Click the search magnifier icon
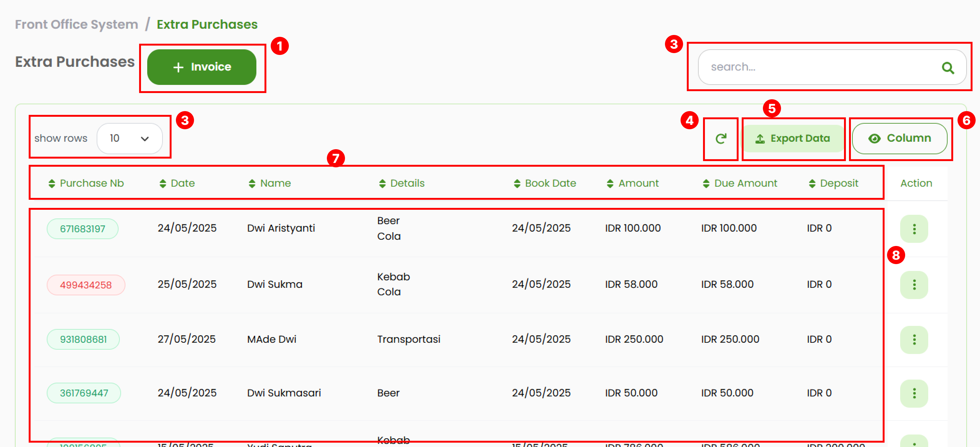 tap(947, 68)
